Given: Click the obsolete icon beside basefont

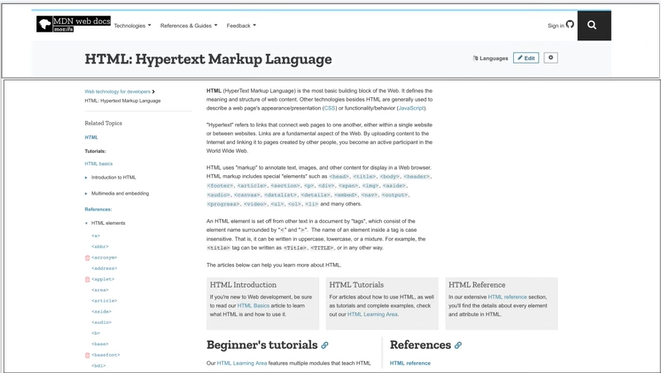Looking at the screenshot, I should coord(88,355).
